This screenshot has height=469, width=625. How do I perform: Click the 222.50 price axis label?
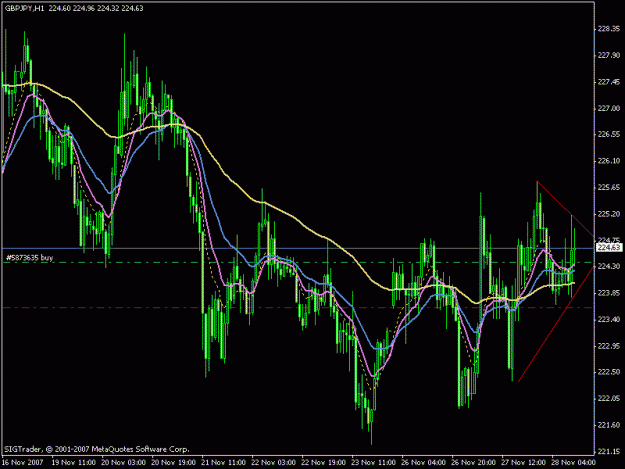click(609, 372)
